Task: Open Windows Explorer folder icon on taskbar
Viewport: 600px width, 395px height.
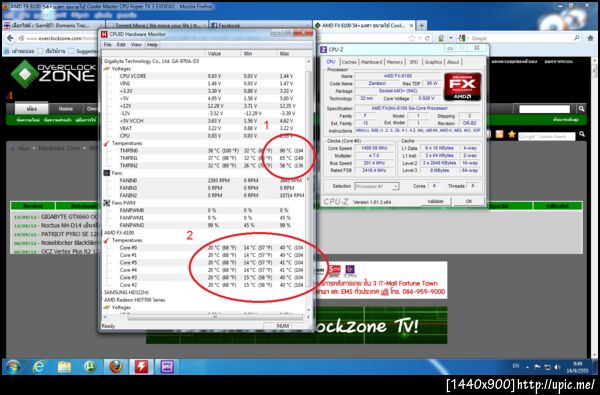Action: 64,367
